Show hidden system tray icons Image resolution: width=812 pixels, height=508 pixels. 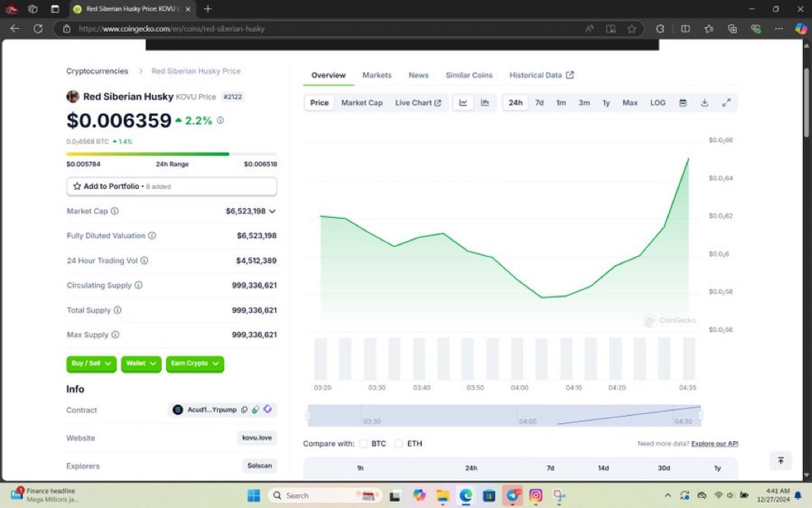[x=668, y=496]
